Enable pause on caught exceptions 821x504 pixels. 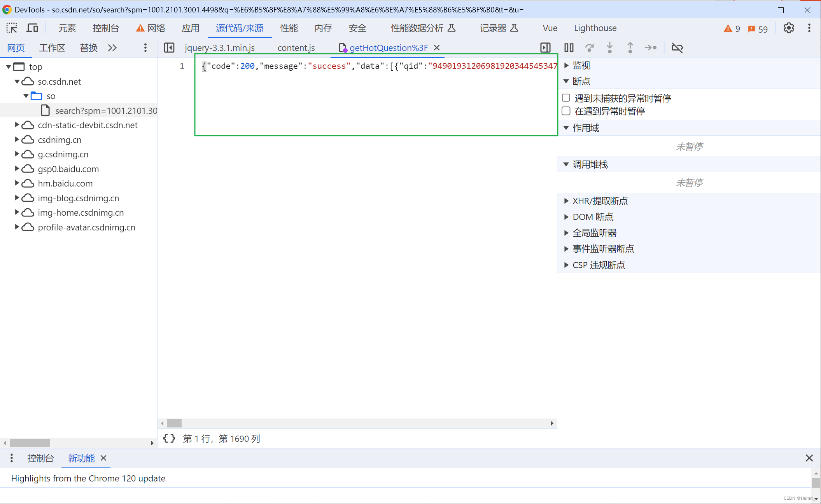(x=566, y=111)
